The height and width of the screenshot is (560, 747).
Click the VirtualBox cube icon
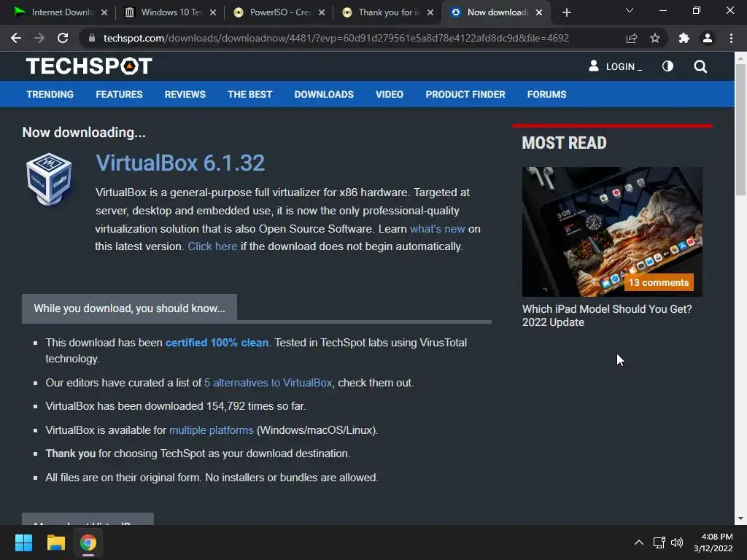click(49, 179)
